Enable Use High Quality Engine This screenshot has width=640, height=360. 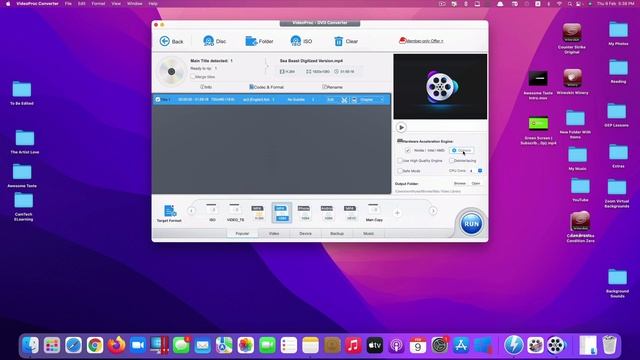click(400, 161)
